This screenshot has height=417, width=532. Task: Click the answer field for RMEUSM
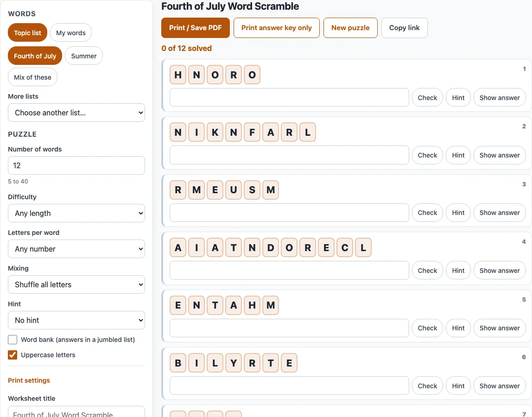click(290, 213)
